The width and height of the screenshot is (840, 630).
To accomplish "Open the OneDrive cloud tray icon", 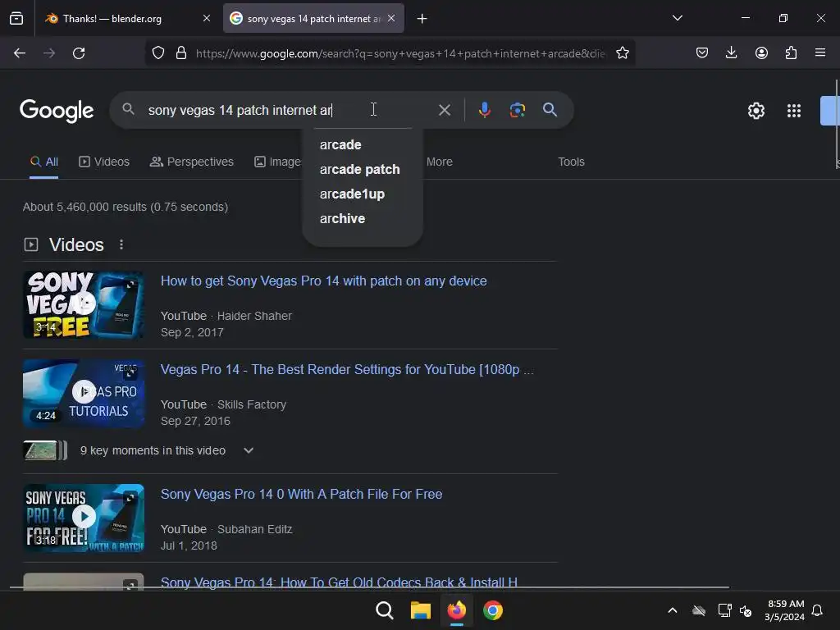I will tap(699, 610).
